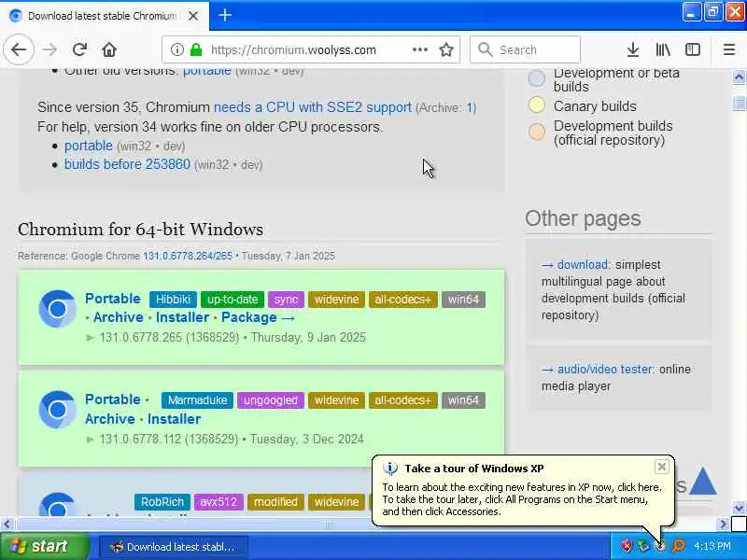Open Portable link in Marmaduke build
Screen dimensions: 747x560
coord(113,399)
